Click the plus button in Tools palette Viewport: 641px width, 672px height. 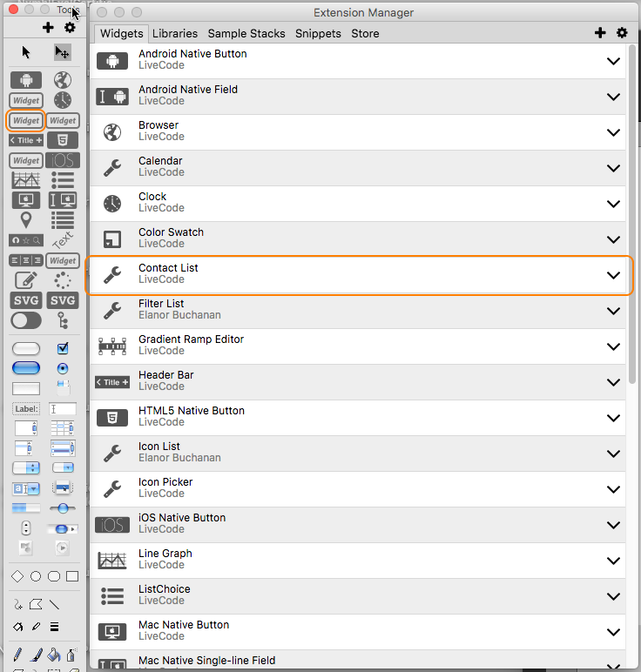[48, 28]
